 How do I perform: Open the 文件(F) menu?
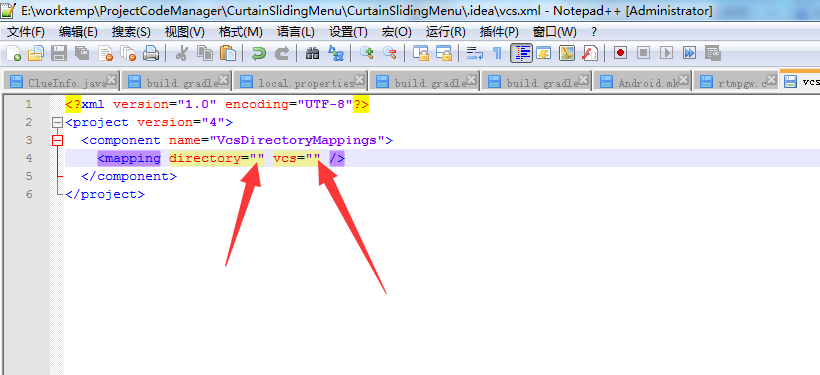point(26,32)
